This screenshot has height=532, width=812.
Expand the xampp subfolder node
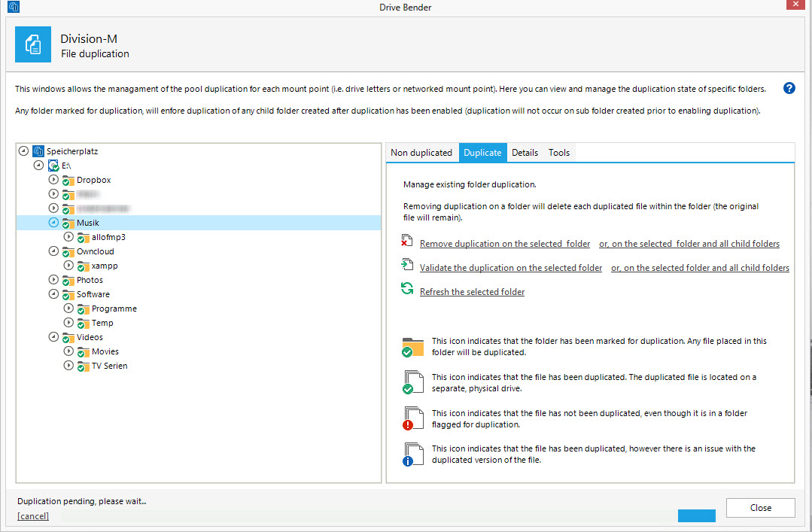coord(68,265)
